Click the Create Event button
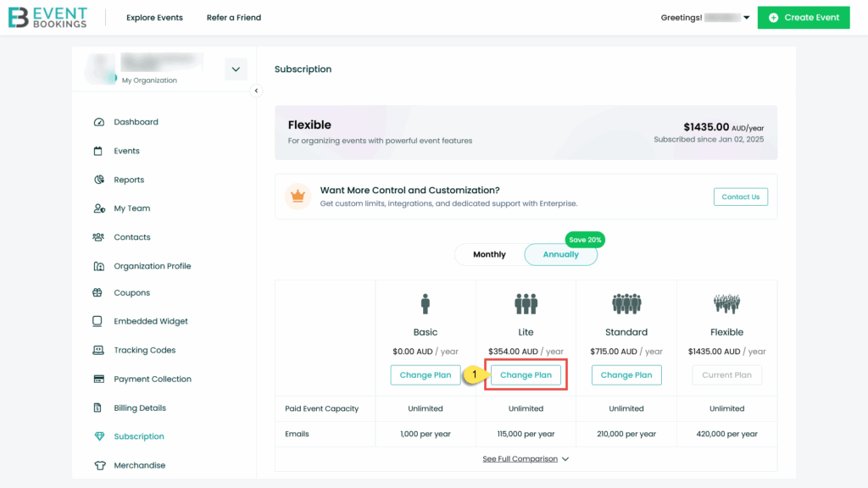Image resolution: width=868 pixels, height=488 pixels. point(804,18)
